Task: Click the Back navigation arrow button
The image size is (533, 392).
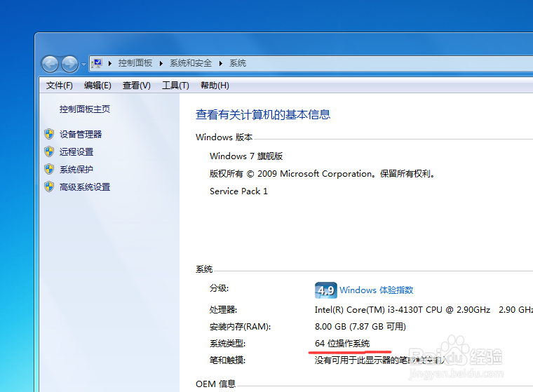Action: [x=50, y=64]
